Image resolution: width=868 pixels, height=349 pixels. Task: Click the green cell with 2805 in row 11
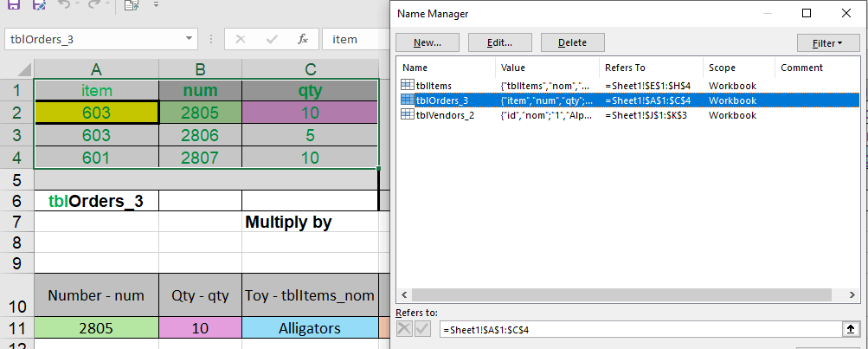(x=97, y=328)
